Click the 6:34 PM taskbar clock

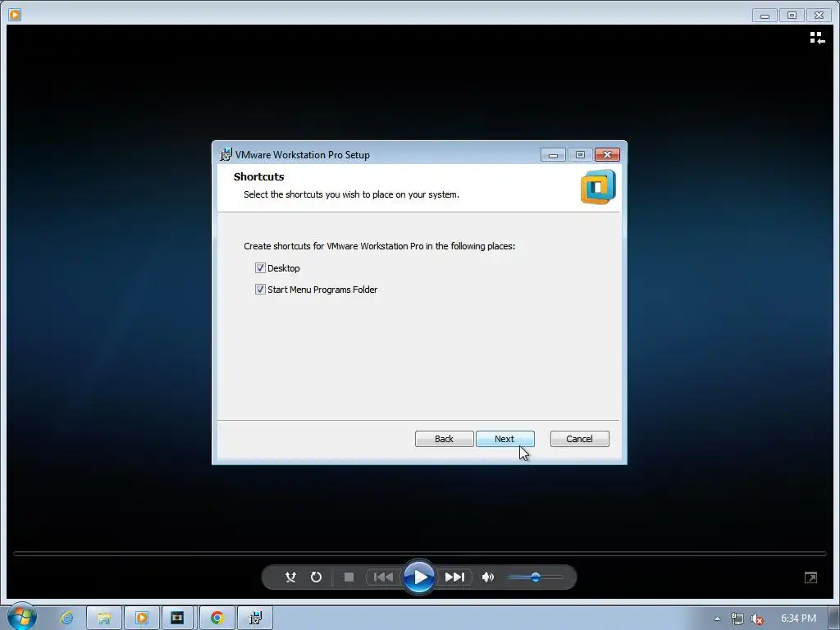798,619
